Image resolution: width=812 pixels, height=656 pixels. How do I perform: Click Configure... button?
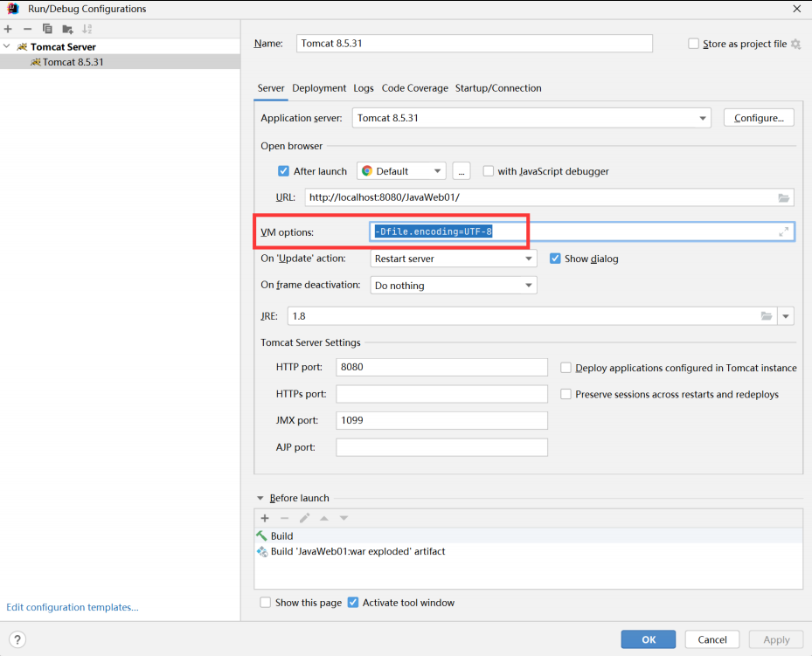(x=759, y=118)
